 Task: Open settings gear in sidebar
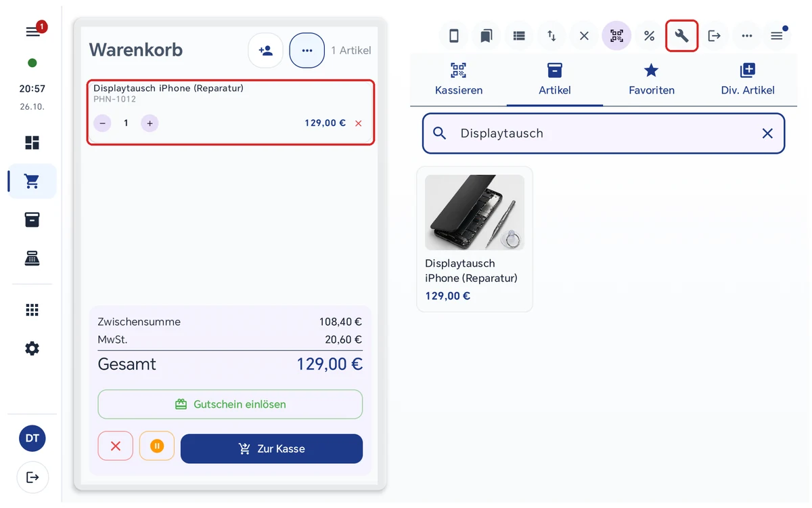point(32,348)
